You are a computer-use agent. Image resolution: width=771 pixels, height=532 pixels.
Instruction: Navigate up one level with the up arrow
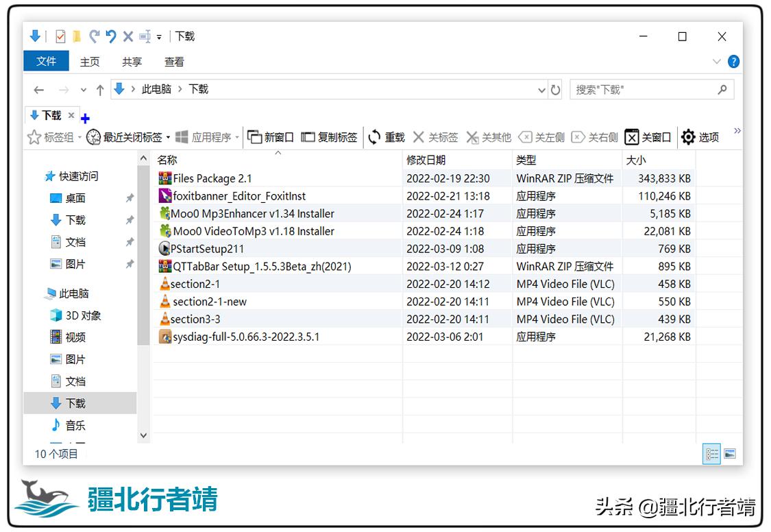pyautogui.click(x=100, y=89)
